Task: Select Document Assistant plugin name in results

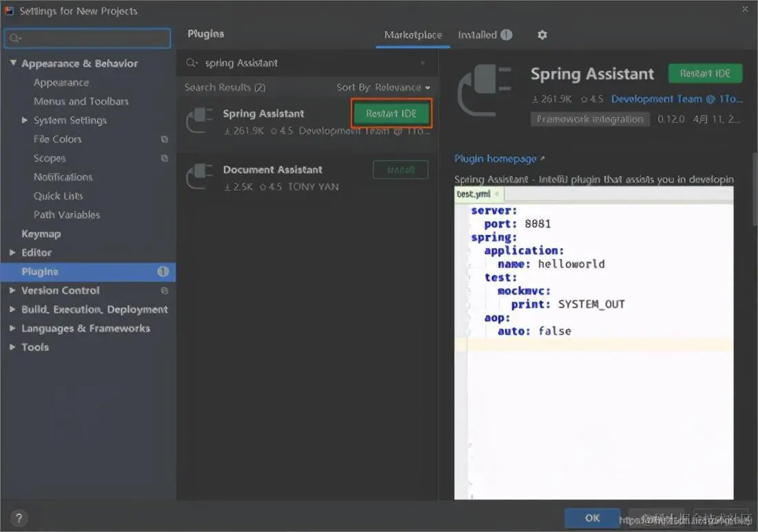Action: [272, 170]
